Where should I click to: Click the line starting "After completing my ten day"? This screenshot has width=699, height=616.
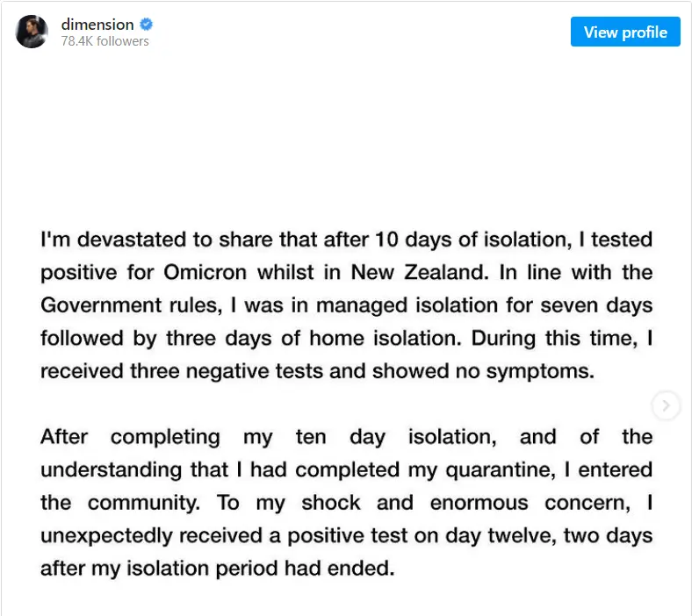tap(346, 437)
